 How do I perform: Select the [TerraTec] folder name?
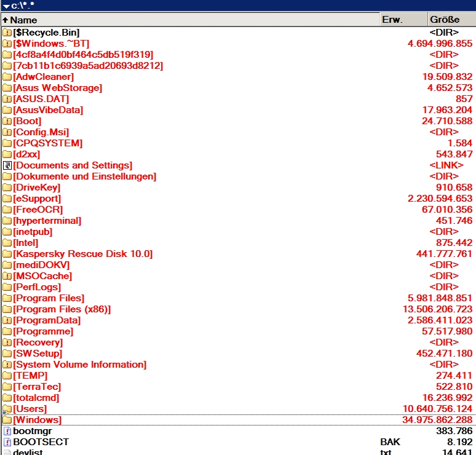pyautogui.click(x=37, y=387)
